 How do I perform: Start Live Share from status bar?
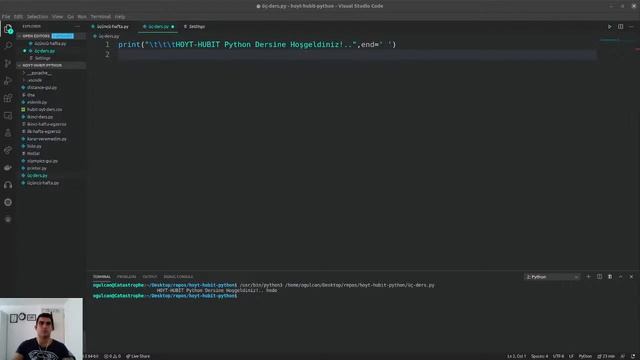[138, 356]
